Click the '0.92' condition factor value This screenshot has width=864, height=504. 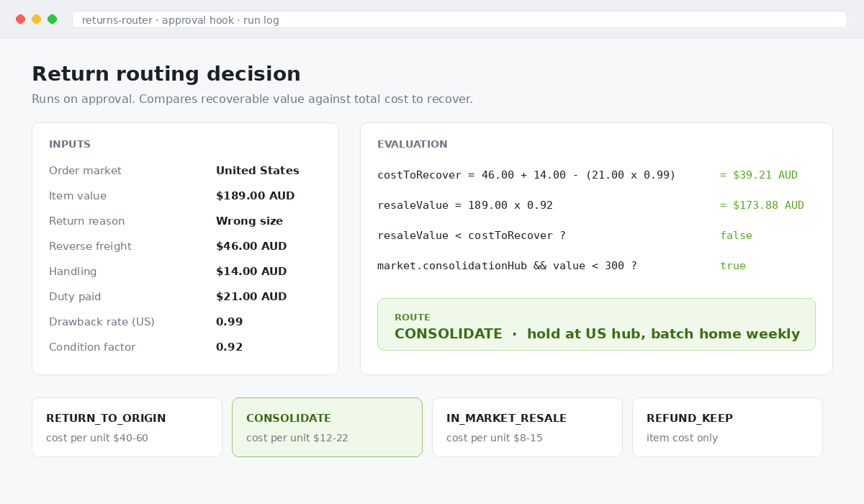pos(230,347)
